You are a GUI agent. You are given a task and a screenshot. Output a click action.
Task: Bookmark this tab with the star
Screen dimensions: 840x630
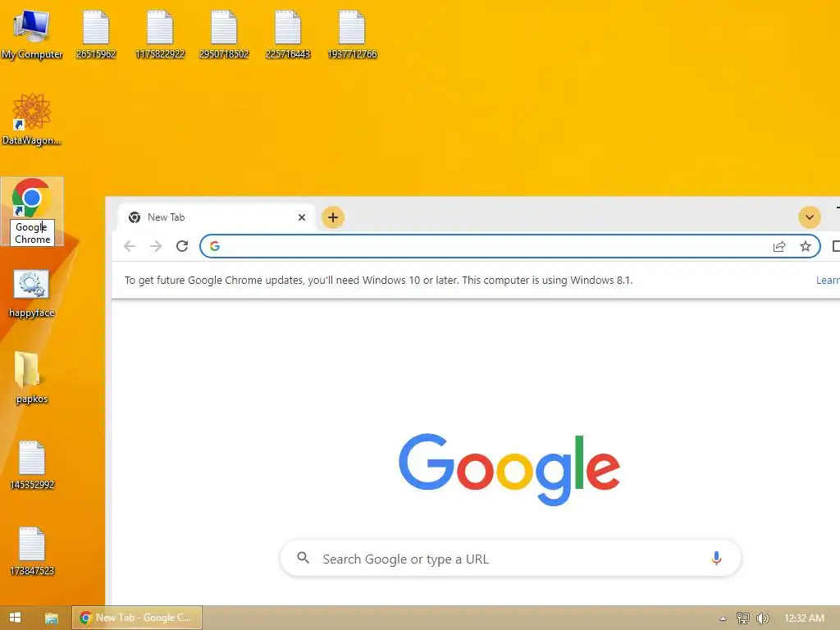coord(806,246)
